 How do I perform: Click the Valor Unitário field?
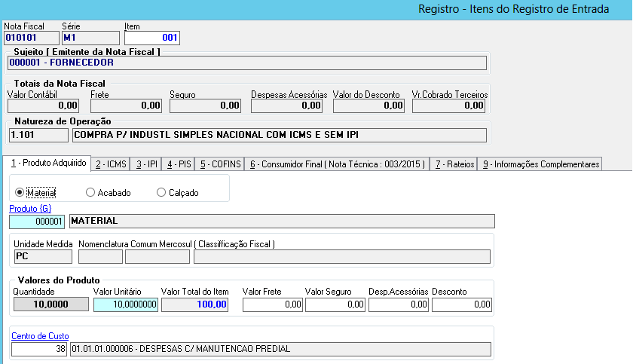tap(126, 304)
